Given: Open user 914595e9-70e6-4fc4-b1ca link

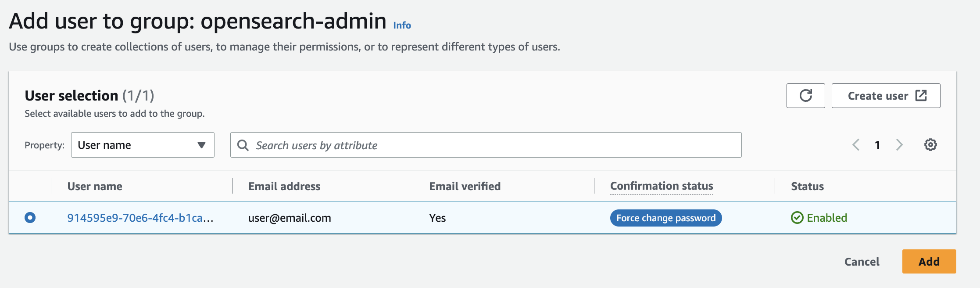Looking at the screenshot, I should click(140, 218).
